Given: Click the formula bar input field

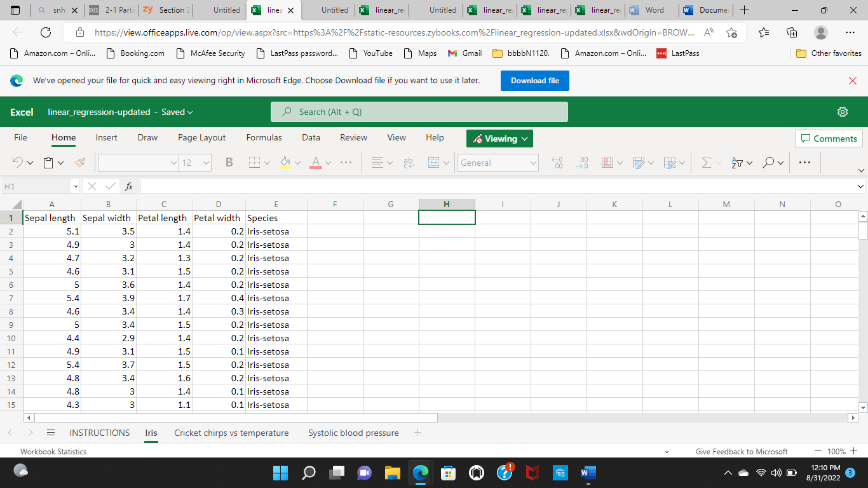Looking at the screenshot, I should click(498, 186).
